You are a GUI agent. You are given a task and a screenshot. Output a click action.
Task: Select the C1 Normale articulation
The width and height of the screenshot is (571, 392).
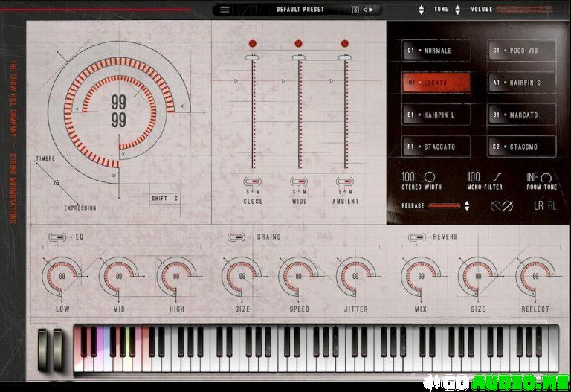(436, 51)
